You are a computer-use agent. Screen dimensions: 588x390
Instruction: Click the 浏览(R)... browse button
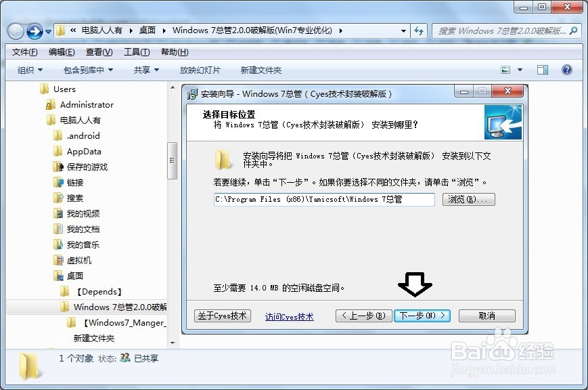[x=469, y=199]
